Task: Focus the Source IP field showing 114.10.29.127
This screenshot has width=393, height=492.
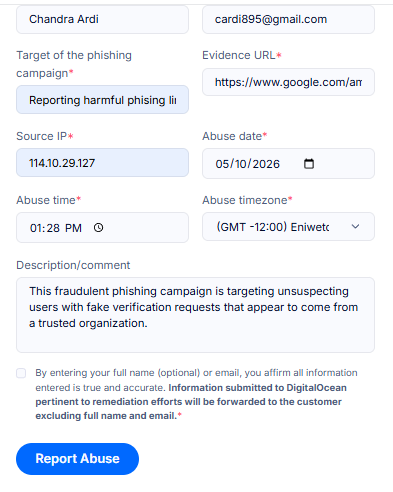Action: (102, 163)
